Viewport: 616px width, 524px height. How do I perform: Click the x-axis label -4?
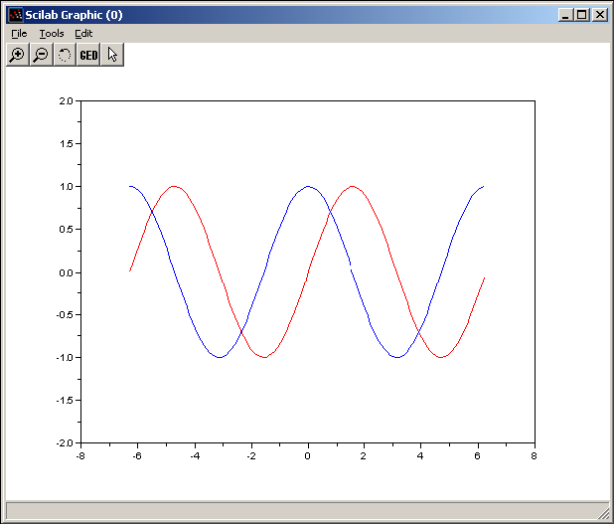194,456
